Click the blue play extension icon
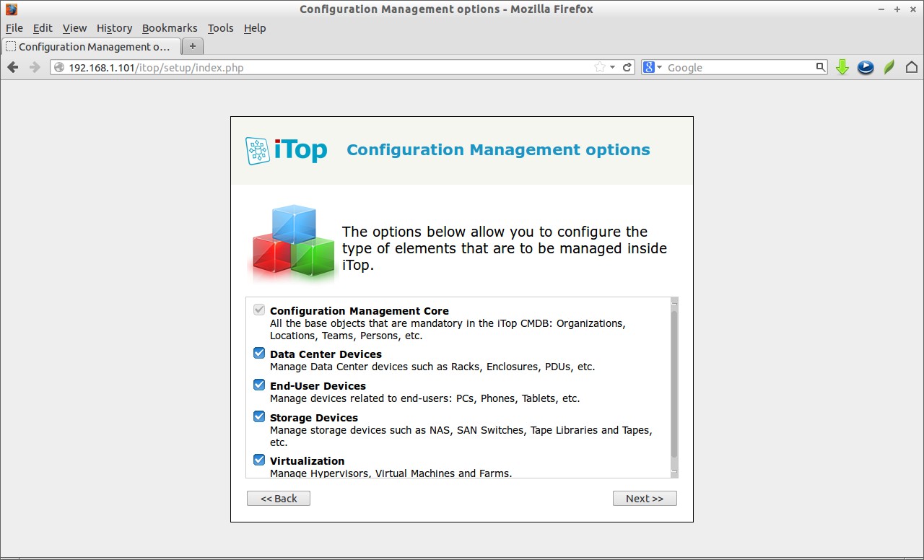This screenshot has width=924, height=560. click(866, 67)
